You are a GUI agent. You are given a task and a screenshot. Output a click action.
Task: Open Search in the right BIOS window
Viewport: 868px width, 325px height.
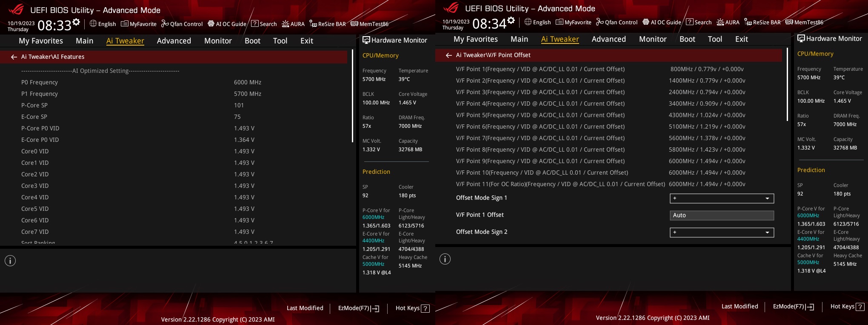(699, 22)
